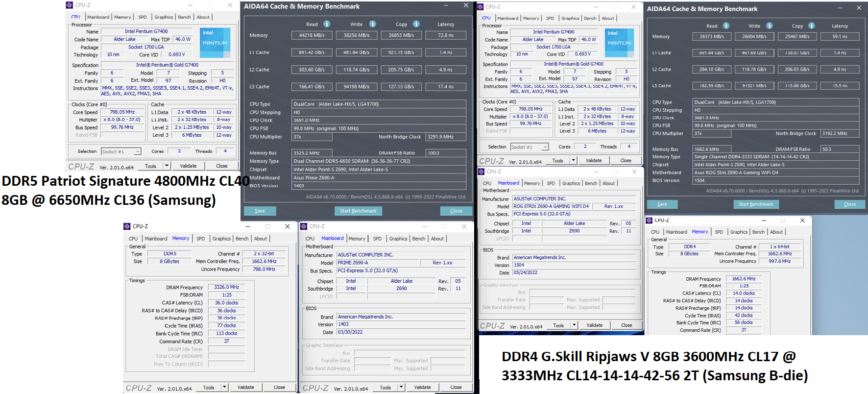Image resolution: width=868 pixels, height=394 pixels.
Task: Click Copy info icon in left AIDA64 window
Action: click(x=416, y=24)
